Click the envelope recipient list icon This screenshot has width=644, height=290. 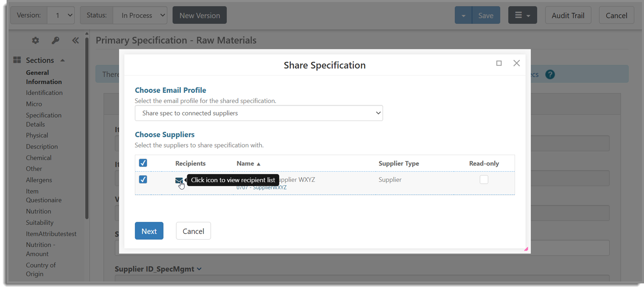179,180
